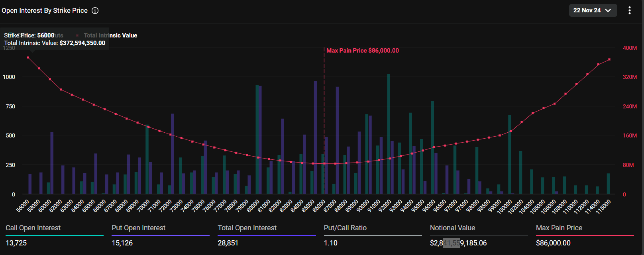Screen dimensions: 644x255
Task: Select the purple put bar at strike 85000
Action: 316,138
